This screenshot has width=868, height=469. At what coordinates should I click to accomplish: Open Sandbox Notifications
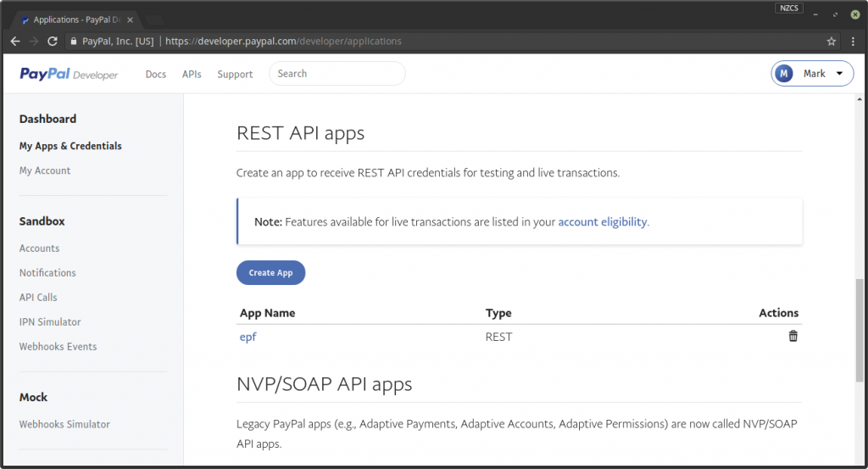(x=47, y=272)
